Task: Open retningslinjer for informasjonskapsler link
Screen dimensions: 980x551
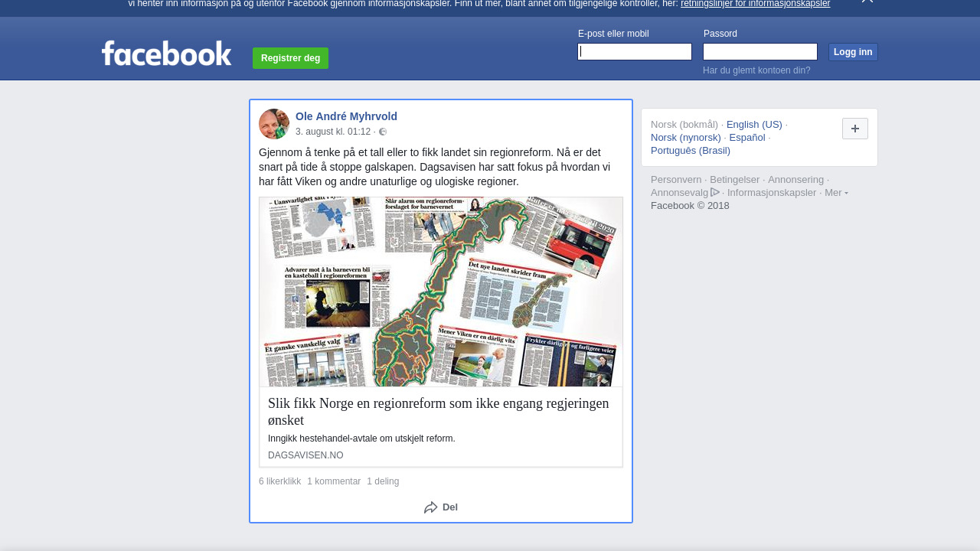Action: click(x=755, y=4)
